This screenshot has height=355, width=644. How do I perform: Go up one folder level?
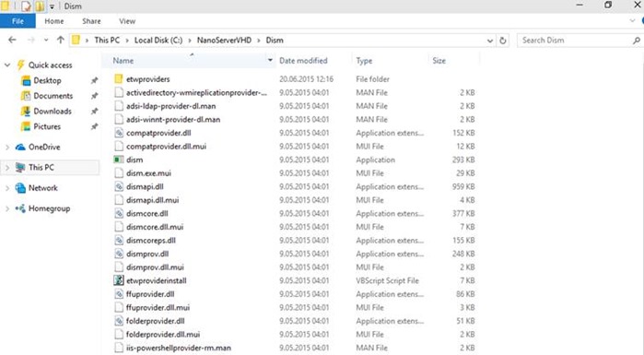tap(61, 40)
